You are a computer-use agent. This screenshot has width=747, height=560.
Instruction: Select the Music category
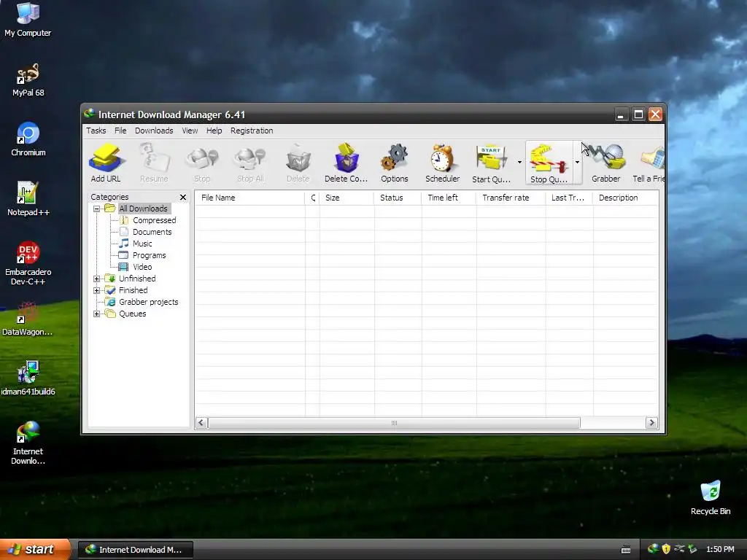click(x=142, y=244)
